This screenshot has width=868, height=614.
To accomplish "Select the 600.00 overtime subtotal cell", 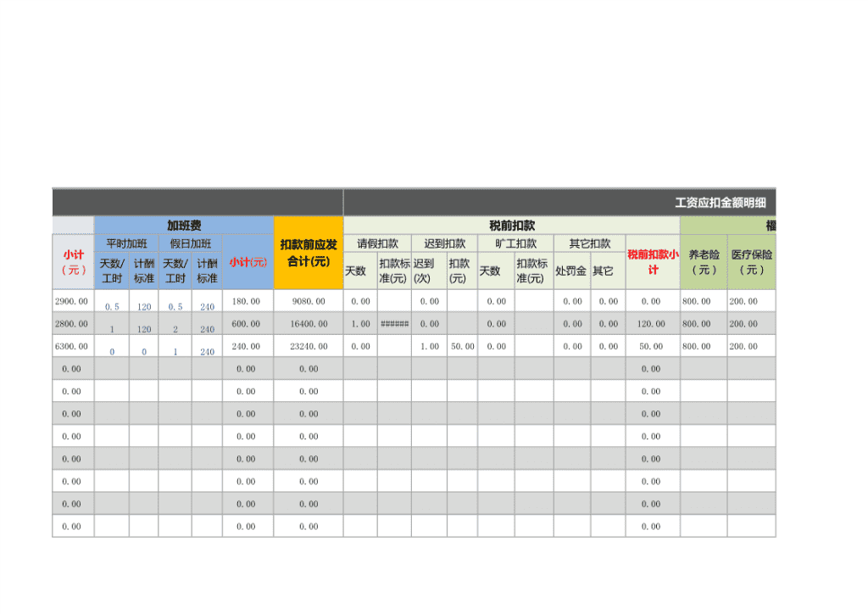I will pos(248,324).
